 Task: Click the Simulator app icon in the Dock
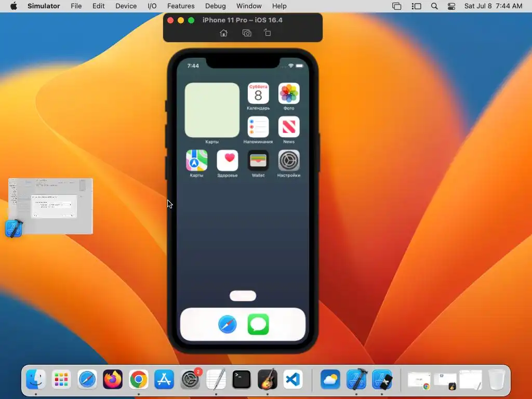pos(382,379)
